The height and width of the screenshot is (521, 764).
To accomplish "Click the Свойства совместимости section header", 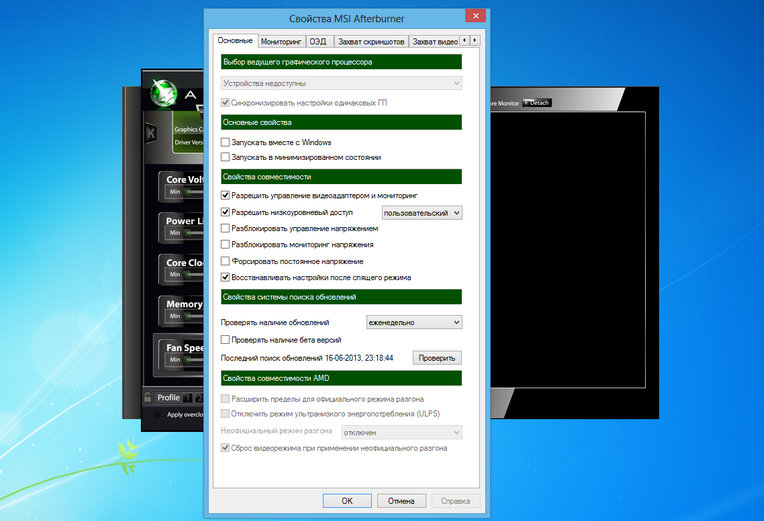I will click(x=341, y=176).
